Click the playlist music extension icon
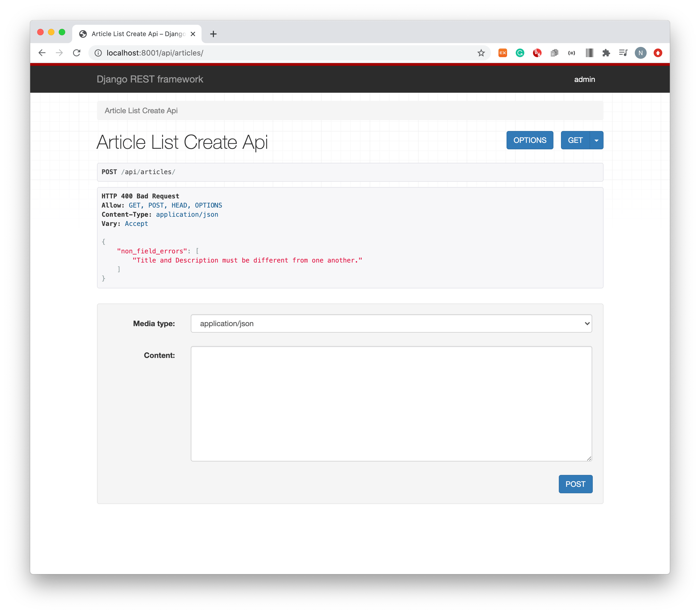The width and height of the screenshot is (700, 614). (623, 53)
